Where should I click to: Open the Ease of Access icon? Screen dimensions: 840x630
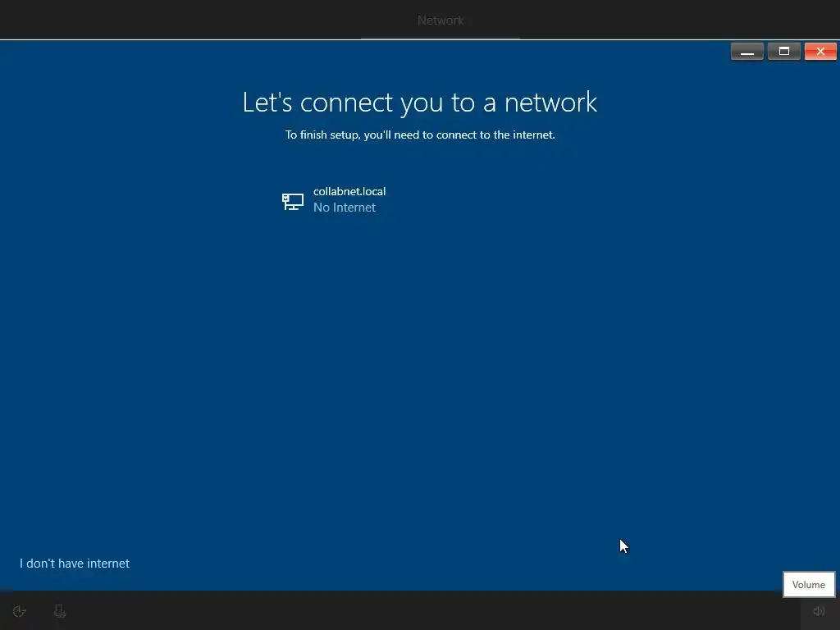20,611
